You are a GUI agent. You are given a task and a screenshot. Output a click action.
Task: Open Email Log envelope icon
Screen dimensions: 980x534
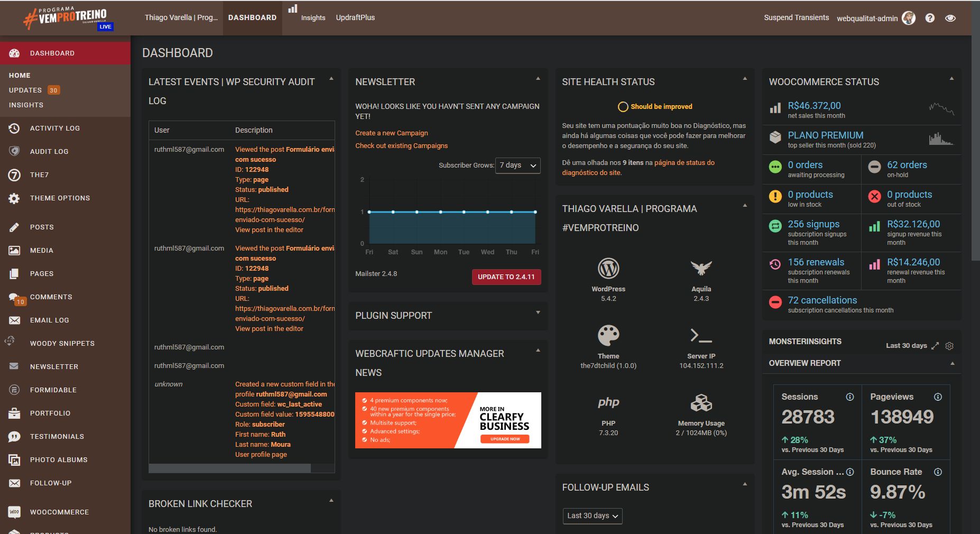point(14,320)
